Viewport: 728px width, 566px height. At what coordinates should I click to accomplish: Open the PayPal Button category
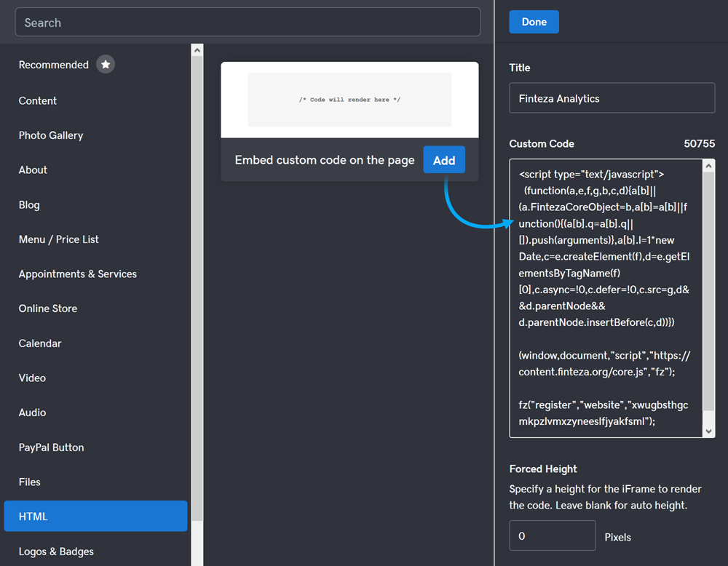pos(51,447)
